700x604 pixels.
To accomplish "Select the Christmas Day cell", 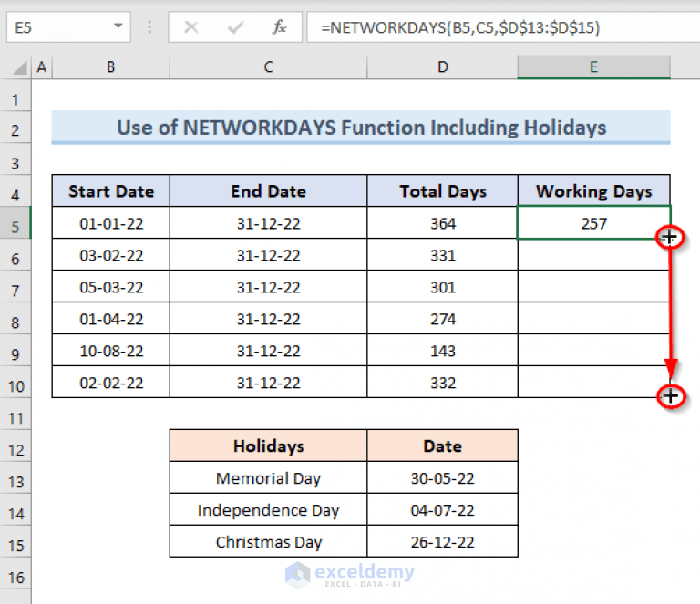I will (x=268, y=542).
